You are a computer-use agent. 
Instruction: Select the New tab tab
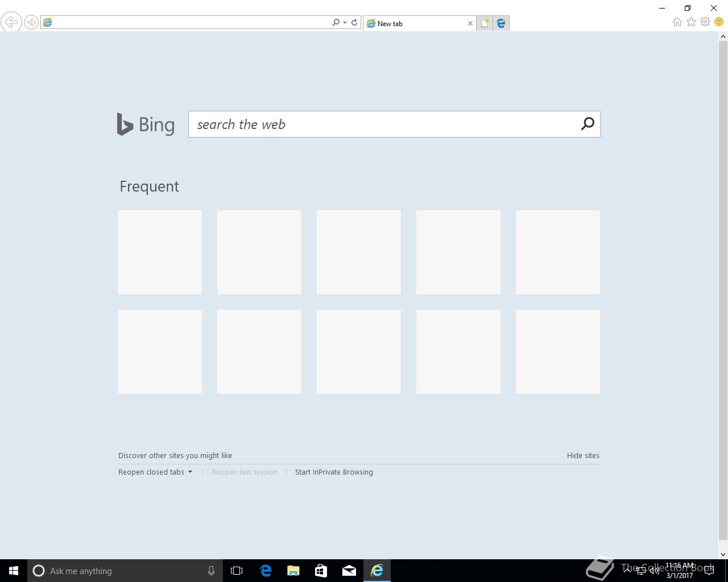pyautogui.click(x=420, y=23)
